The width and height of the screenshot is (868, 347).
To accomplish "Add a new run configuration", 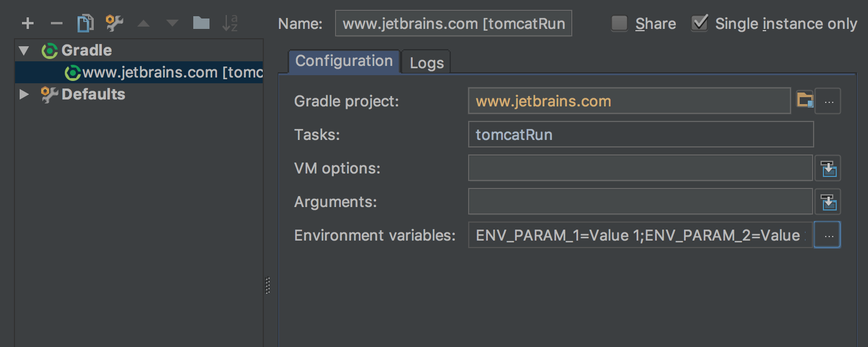I will [28, 24].
